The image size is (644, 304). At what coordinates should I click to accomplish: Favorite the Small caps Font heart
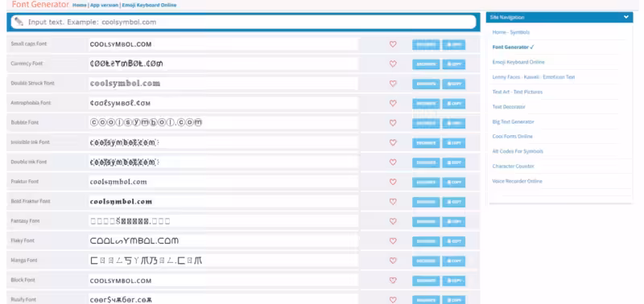click(x=393, y=44)
